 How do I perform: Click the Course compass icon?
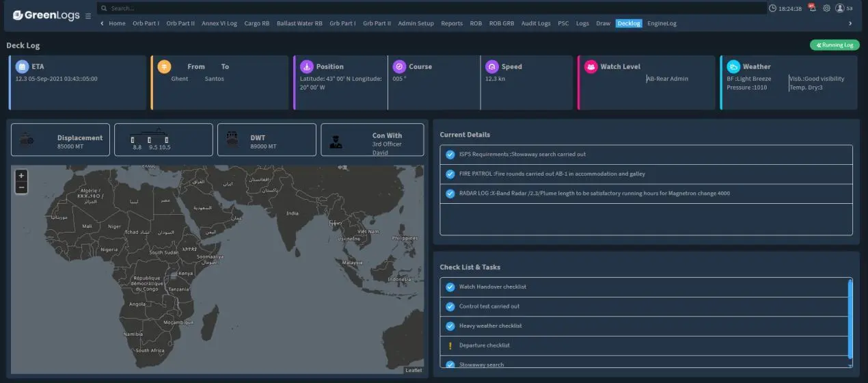point(399,66)
